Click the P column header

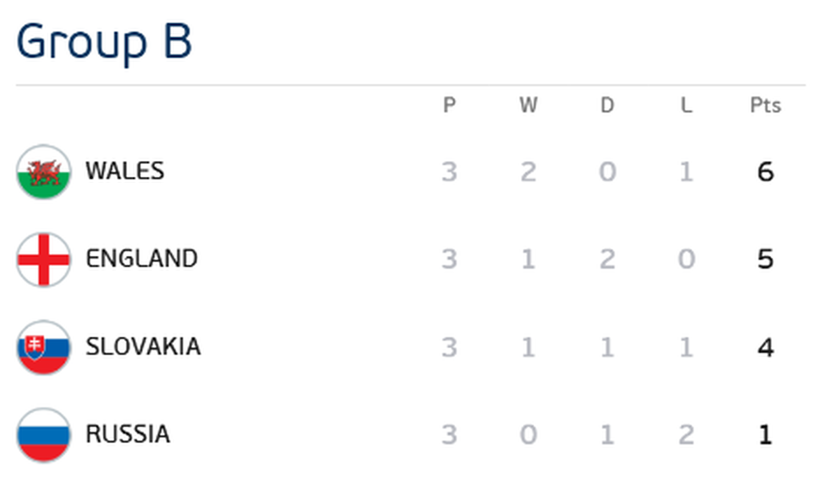(x=449, y=105)
